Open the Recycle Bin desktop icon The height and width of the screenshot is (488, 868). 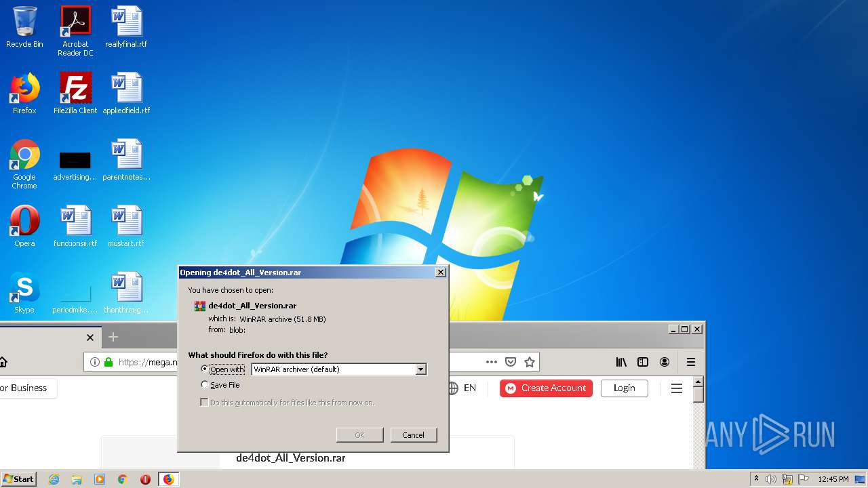click(24, 27)
